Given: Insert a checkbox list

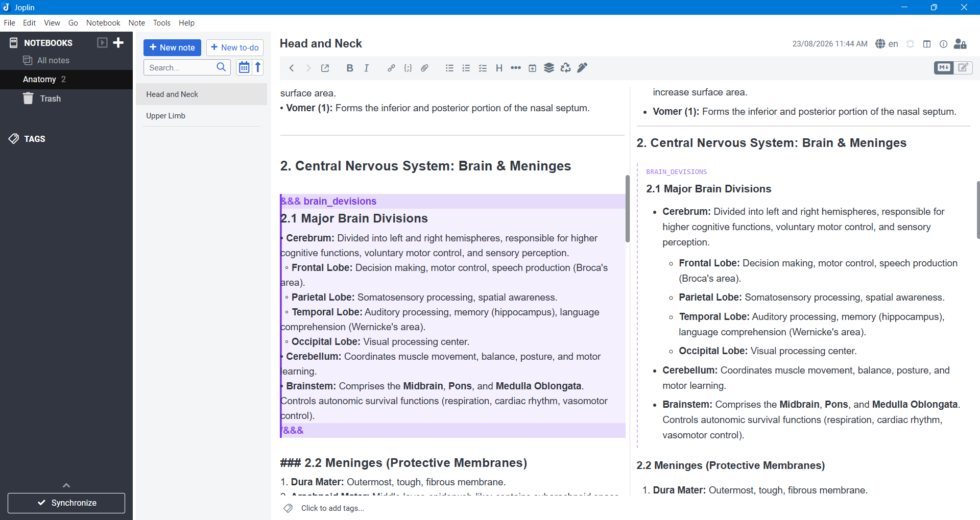Looking at the screenshot, I should click(x=483, y=68).
